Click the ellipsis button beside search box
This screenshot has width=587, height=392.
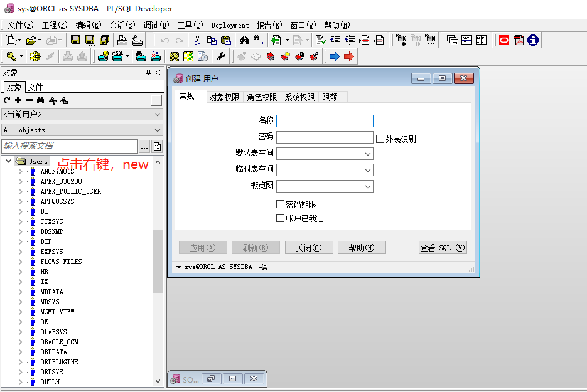144,146
